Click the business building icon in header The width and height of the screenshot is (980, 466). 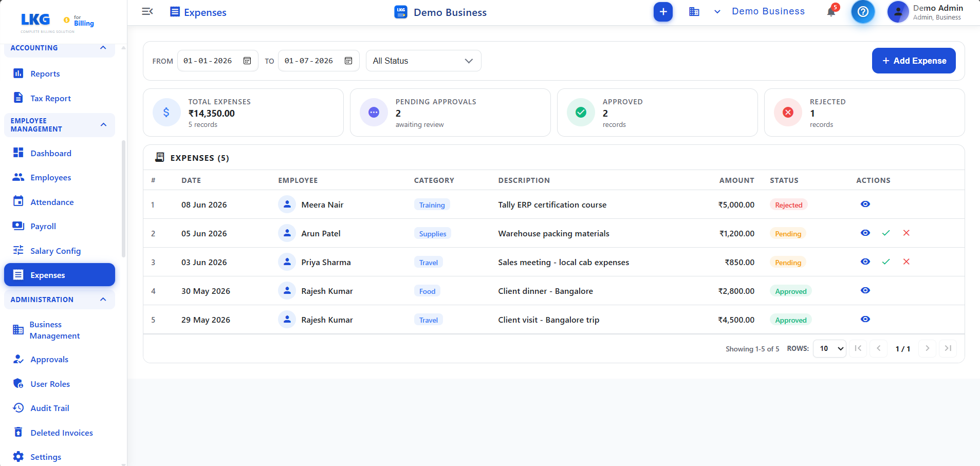coord(694,12)
